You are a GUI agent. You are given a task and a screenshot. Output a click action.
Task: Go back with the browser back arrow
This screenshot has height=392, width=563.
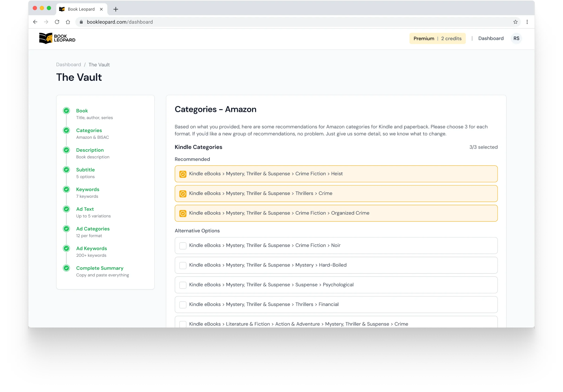(x=35, y=22)
